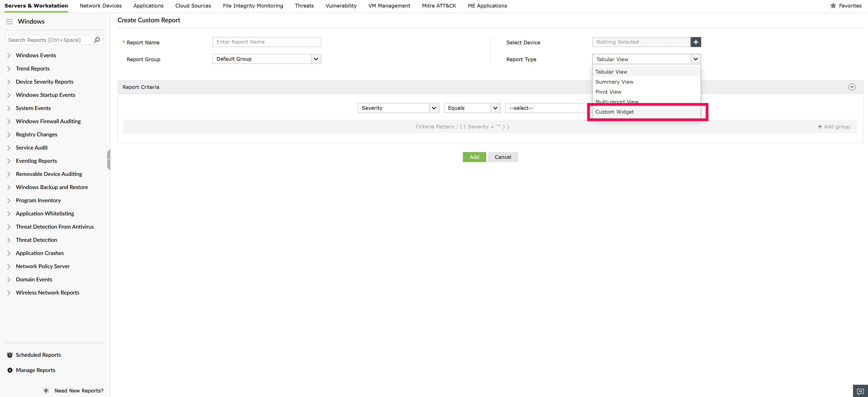The width and height of the screenshot is (868, 397).
Task: Open the hamburger navigation menu
Action: (10, 21)
